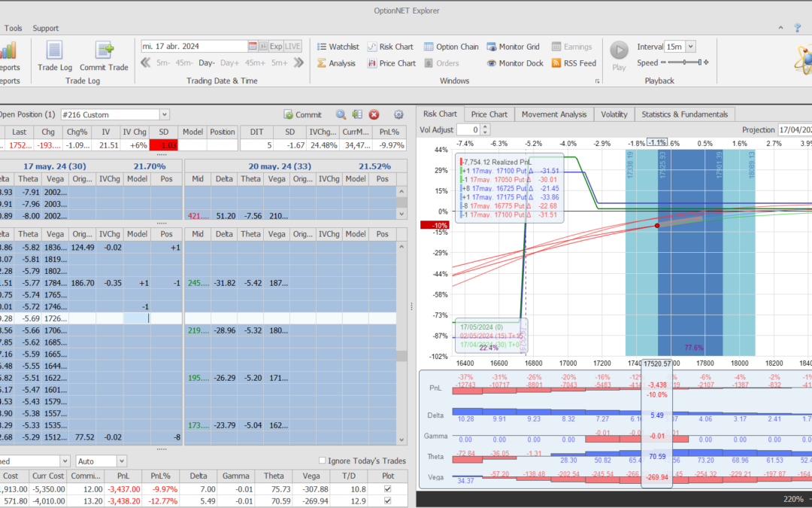This screenshot has width=812, height=508.
Task: Open the Option Chain window
Action: 451,47
